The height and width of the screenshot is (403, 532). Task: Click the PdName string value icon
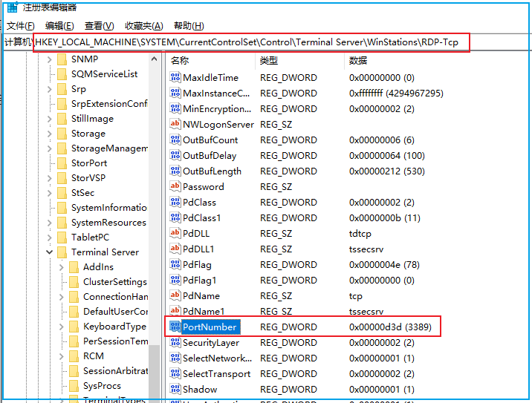click(x=175, y=295)
